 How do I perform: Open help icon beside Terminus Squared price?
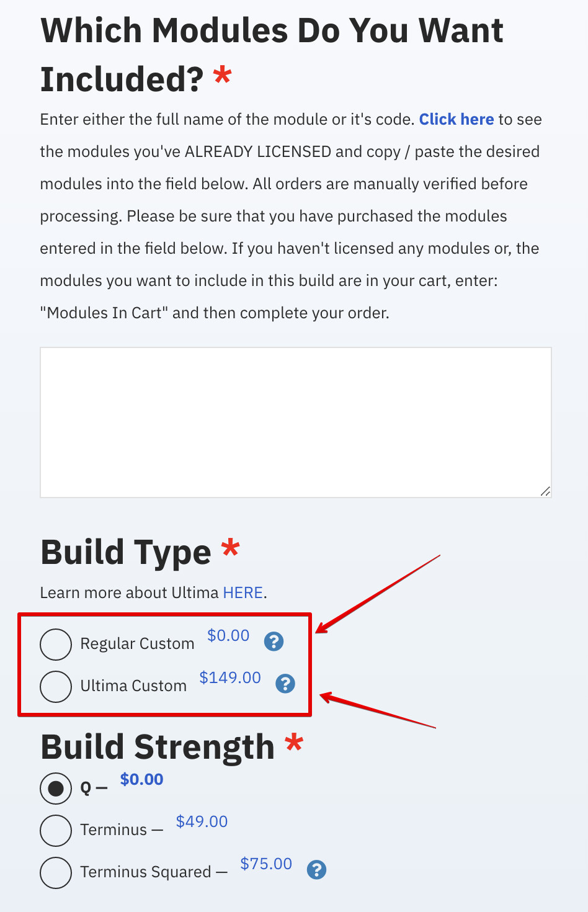tap(316, 870)
